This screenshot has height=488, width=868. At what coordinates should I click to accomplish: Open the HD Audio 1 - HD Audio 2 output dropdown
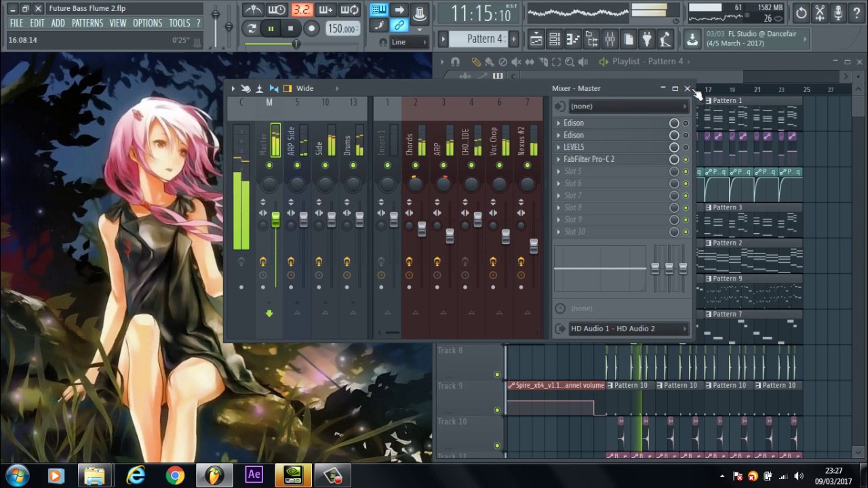627,329
